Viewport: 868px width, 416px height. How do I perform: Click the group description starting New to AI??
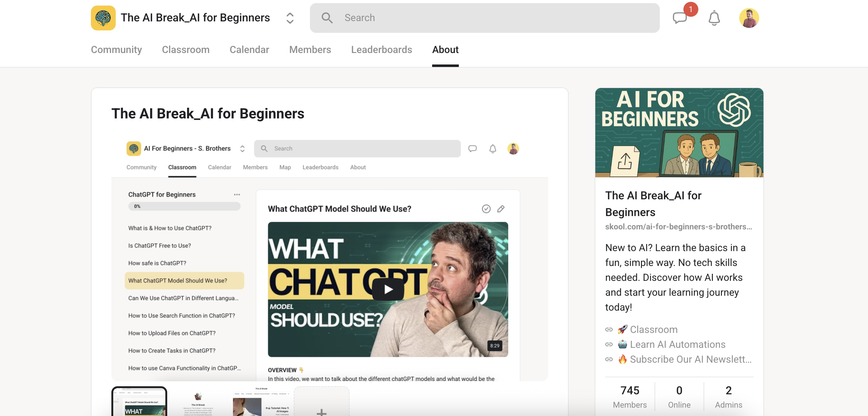pos(676,277)
